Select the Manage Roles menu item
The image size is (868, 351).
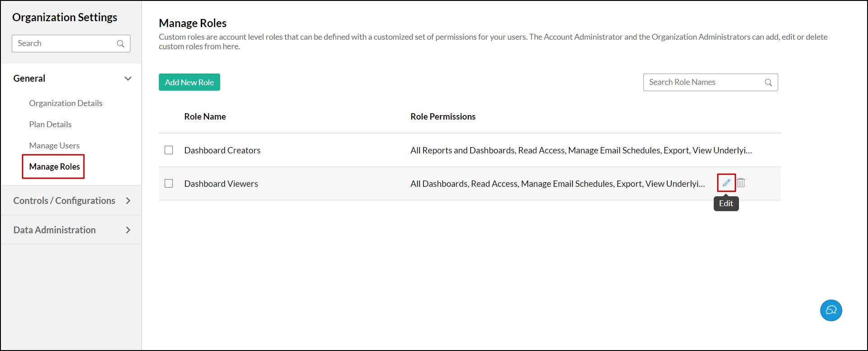point(55,167)
